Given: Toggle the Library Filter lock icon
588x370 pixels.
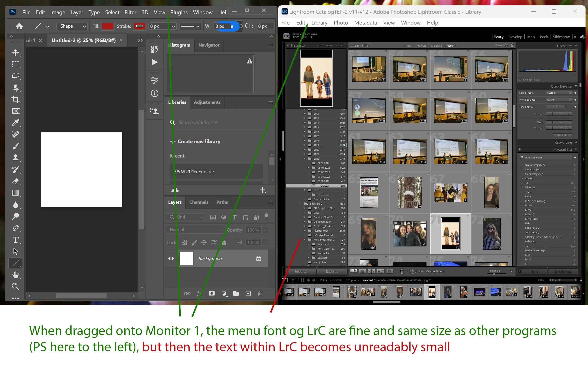Looking at the screenshot, I should coord(512,45).
